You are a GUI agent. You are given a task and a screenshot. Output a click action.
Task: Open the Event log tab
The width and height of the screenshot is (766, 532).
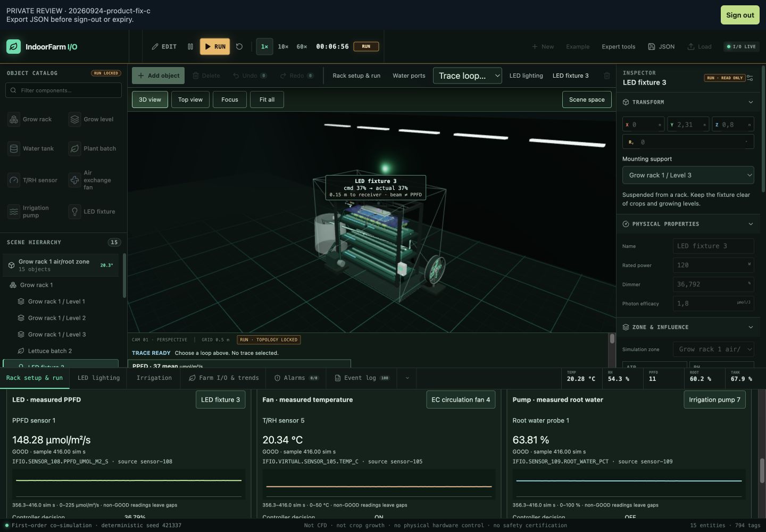click(362, 378)
